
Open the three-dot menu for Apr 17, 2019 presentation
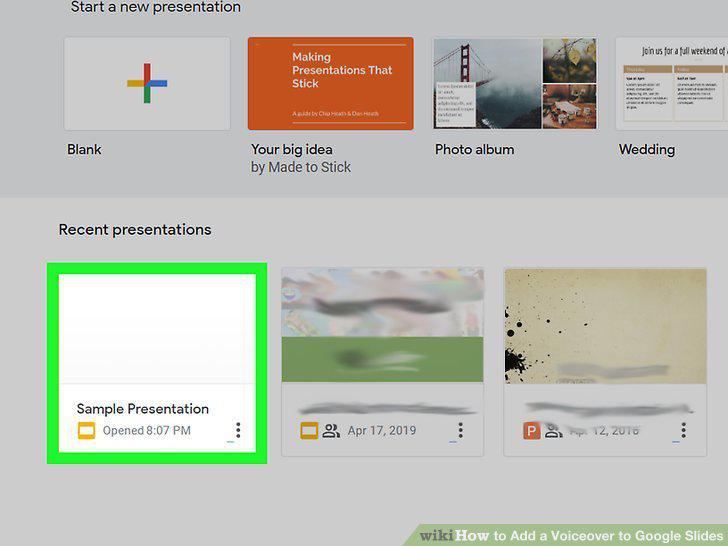pyautogui.click(x=461, y=430)
